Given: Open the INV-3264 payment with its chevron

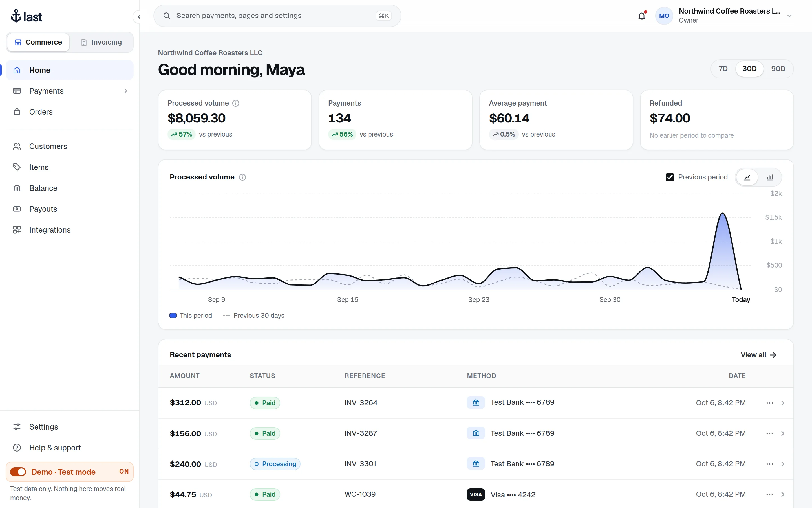Looking at the screenshot, I should pos(782,403).
